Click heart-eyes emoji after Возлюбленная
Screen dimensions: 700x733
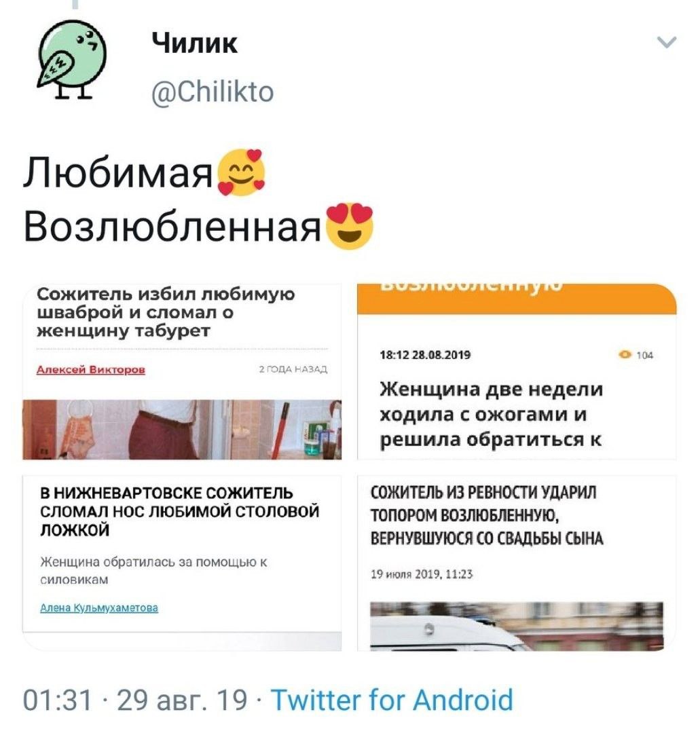point(349,226)
